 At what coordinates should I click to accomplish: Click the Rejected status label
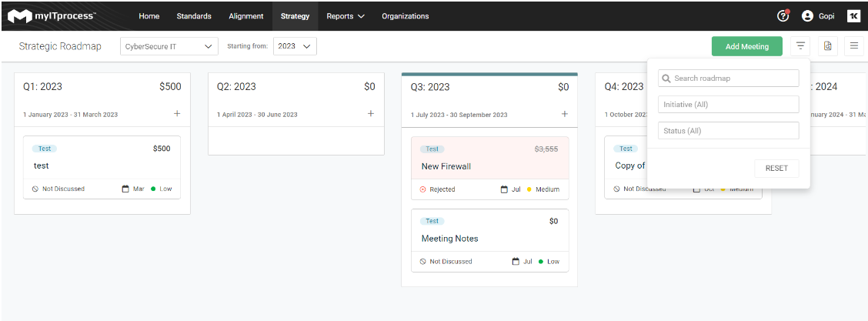tap(442, 189)
